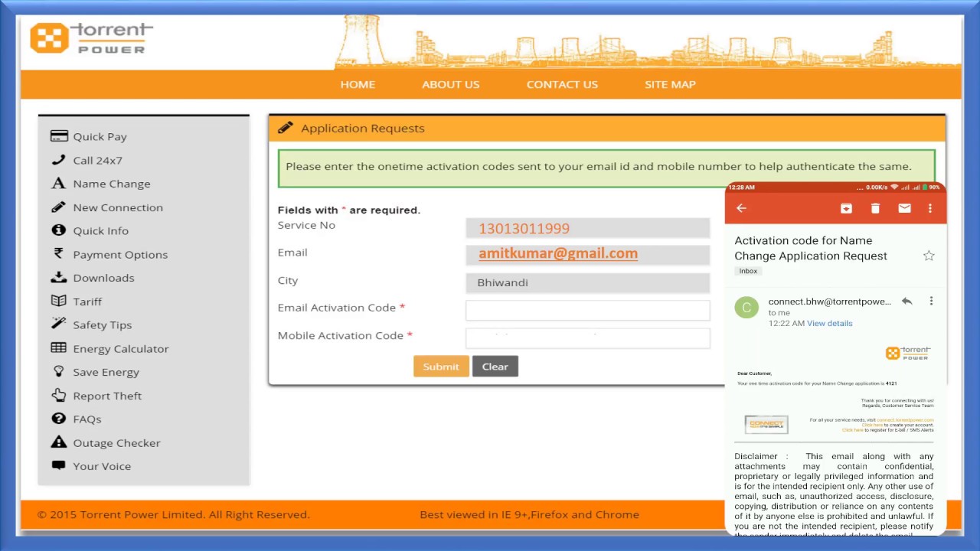Tap the delete trash icon in email
The height and width of the screenshot is (551, 980).
tap(875, 208)
